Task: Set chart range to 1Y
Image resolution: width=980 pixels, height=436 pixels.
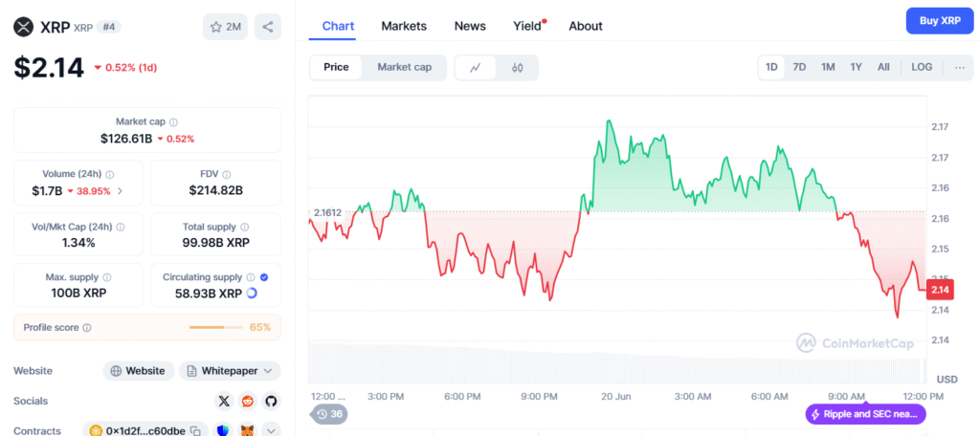Action: [857, 68]
